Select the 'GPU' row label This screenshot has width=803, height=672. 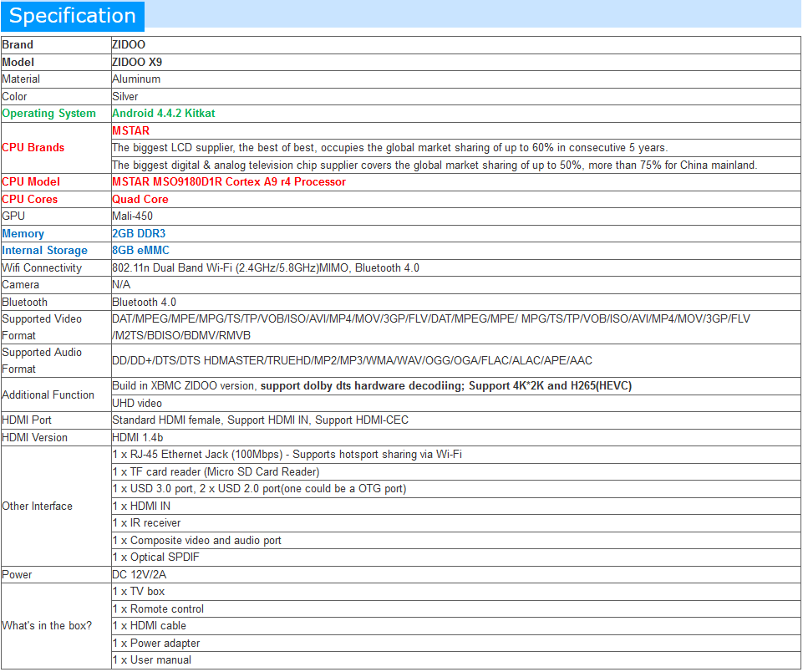pyautogui.click(x=13, y=216)
